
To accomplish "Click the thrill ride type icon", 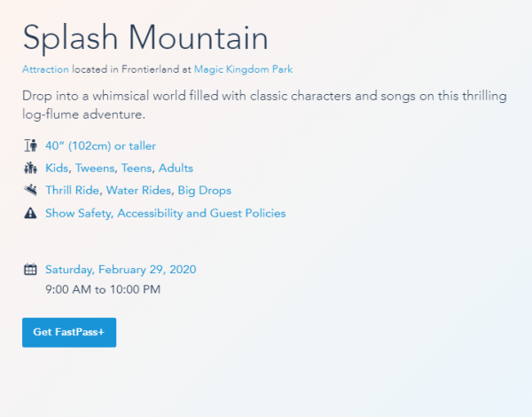I will click(29, 190).
